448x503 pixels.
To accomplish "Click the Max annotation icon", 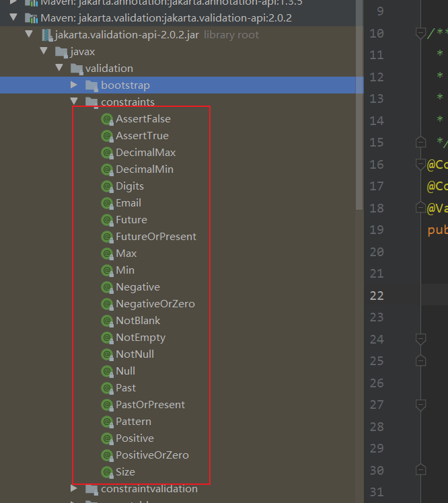I will click(107, 254).
